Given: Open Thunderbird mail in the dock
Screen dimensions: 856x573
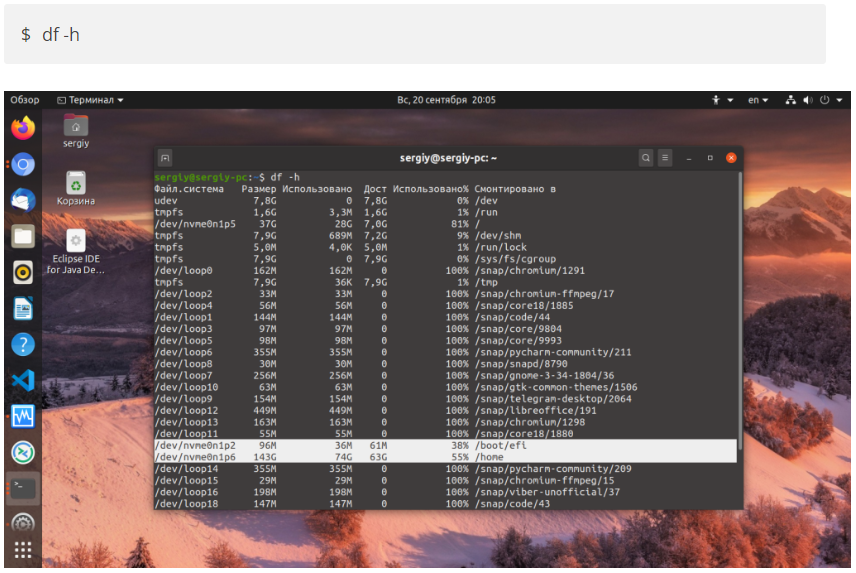Looking at the screenshot, I should pyautogui.click(x=23, y=200).
